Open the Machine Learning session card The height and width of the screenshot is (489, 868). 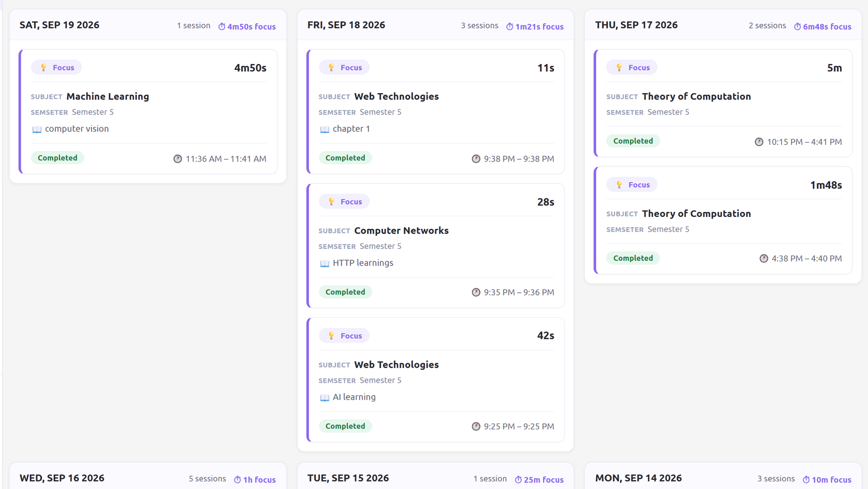[148, 112]
